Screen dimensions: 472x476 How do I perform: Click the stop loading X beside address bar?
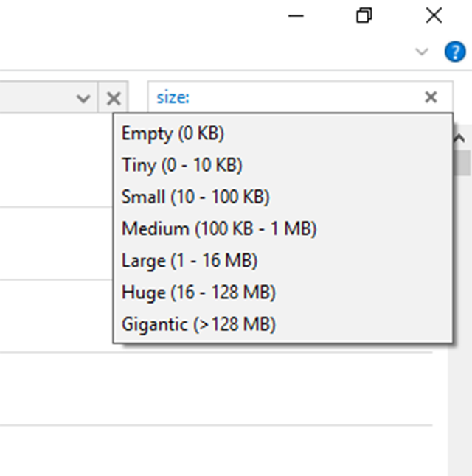(113, 98)
